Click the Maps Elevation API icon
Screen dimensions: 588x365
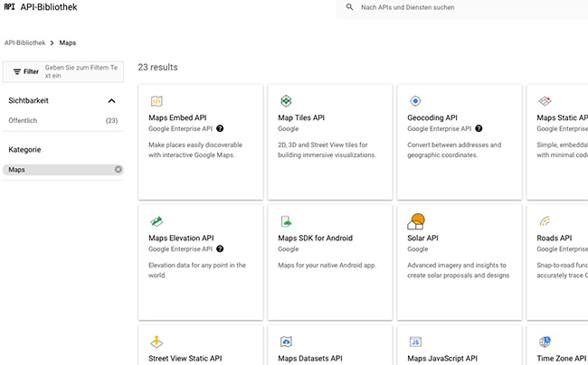tap(156, 221)
